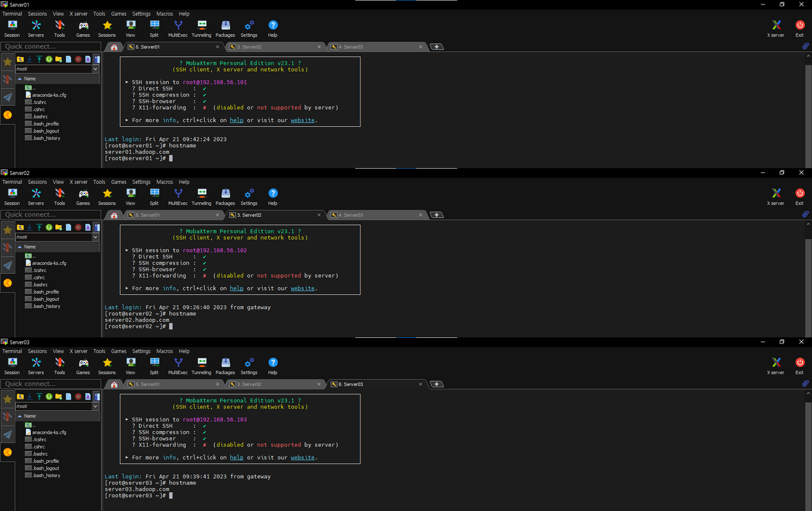Screen dimensions: 812x511
Task: Expand /root/ path dropdown in Server03 browser
Action: (x=96, y=406)
